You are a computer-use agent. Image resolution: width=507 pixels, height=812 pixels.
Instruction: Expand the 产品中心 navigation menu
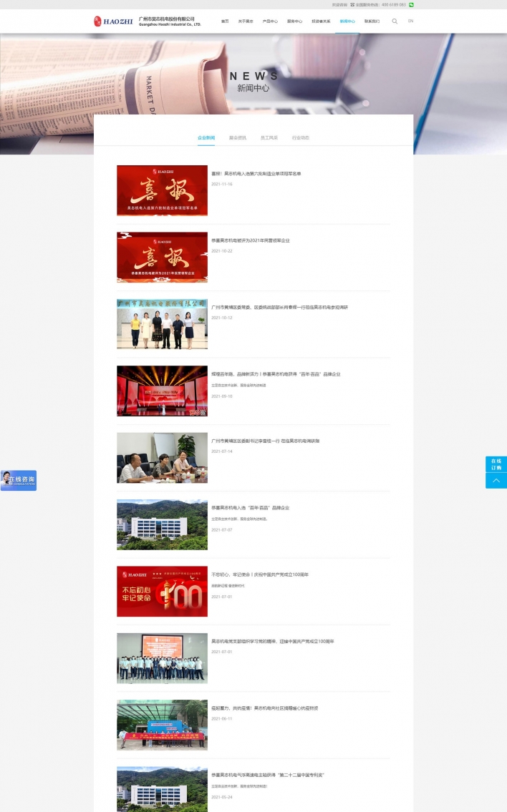[x=270, y=21]
